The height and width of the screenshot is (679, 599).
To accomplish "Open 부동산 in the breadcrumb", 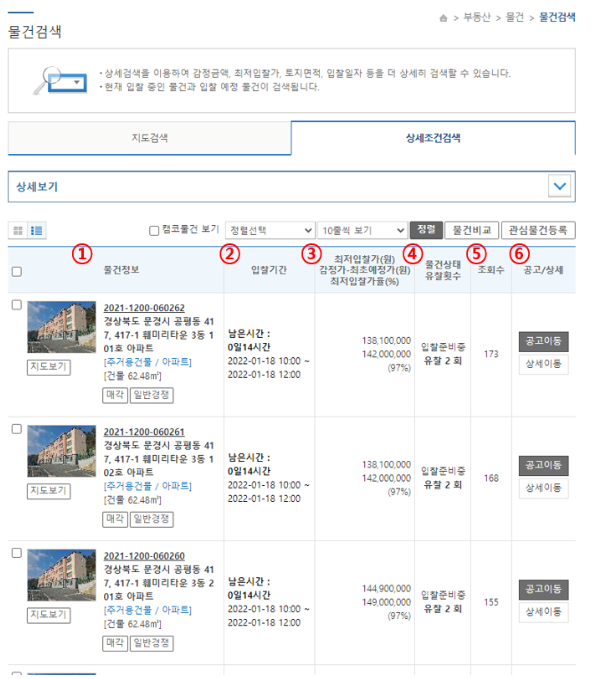I will (477, 17).
